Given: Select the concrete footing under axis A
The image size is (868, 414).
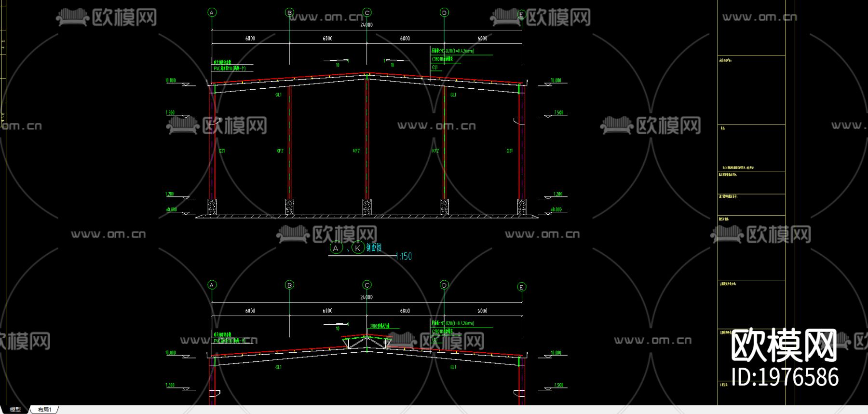Looking at the screenshot, I should 212,207.
